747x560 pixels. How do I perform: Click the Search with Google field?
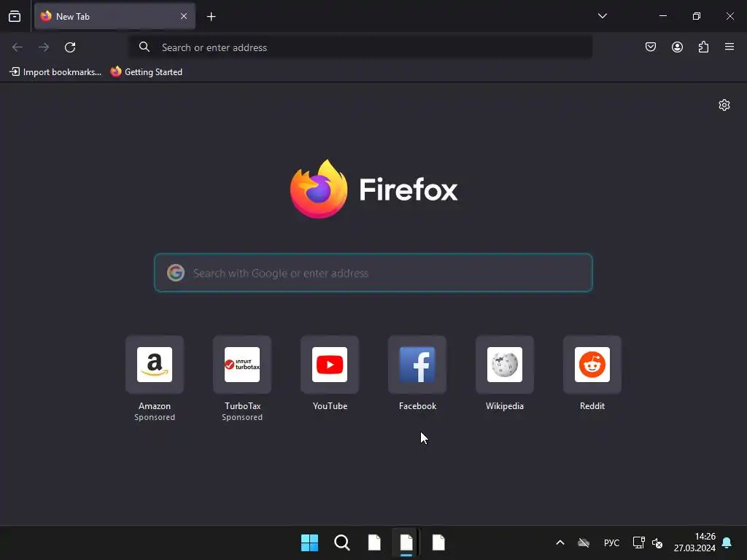pos(373,273)
